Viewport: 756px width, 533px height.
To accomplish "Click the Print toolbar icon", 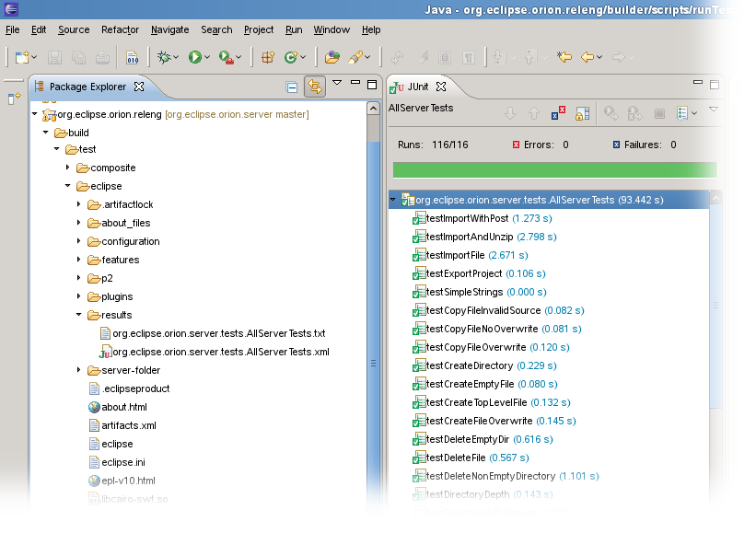I will click(102, 57).
